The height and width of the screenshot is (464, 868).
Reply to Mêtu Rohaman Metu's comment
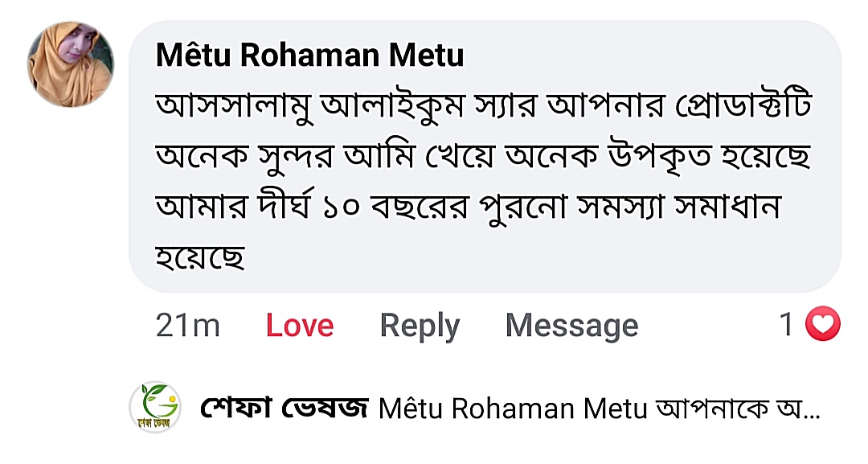420,326
